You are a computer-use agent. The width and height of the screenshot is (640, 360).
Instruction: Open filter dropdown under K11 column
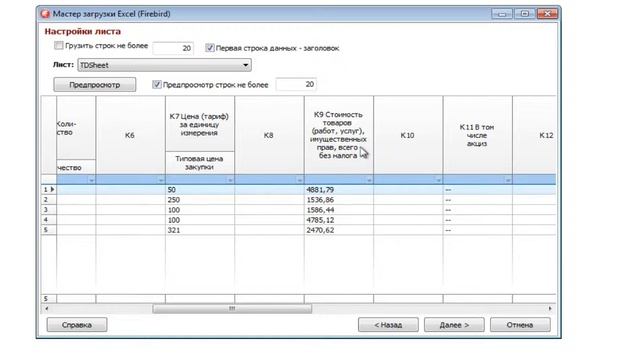click(508, 180)
